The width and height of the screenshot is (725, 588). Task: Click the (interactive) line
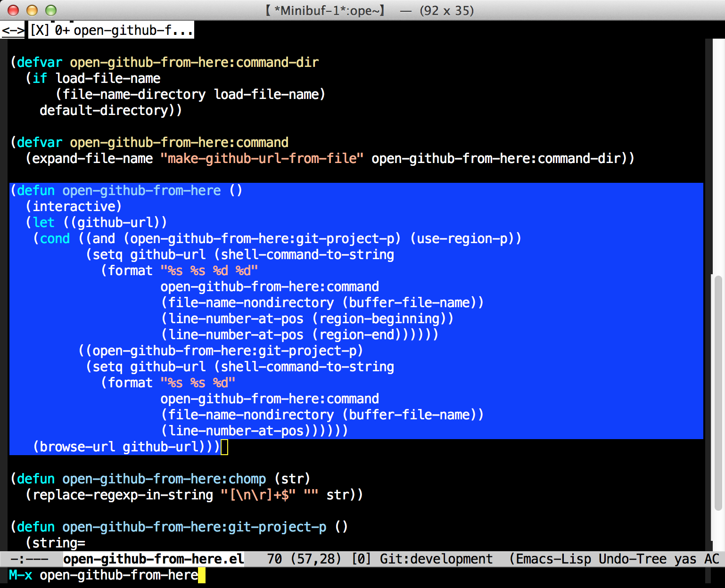tap(74, 206)
